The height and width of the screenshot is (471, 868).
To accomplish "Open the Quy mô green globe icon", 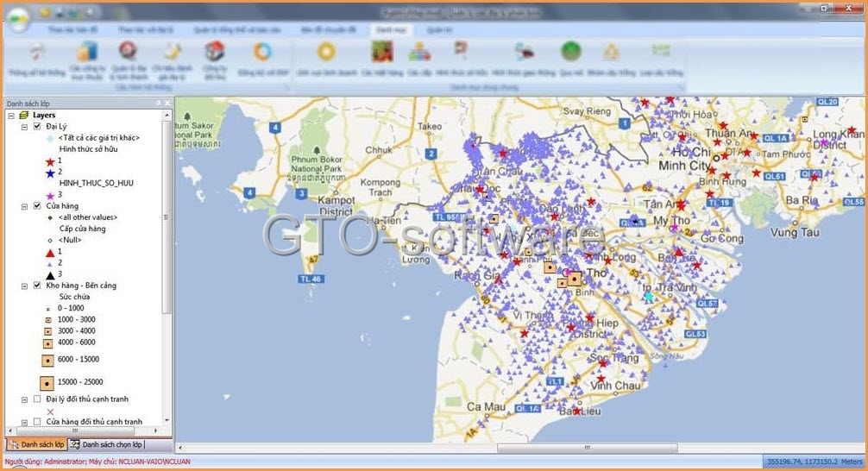I will click(570, 52).
